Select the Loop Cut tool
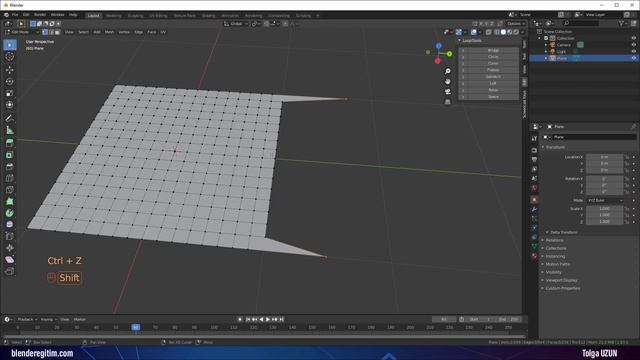The width and height of the screenshot is (640, 360). point(9,178)
